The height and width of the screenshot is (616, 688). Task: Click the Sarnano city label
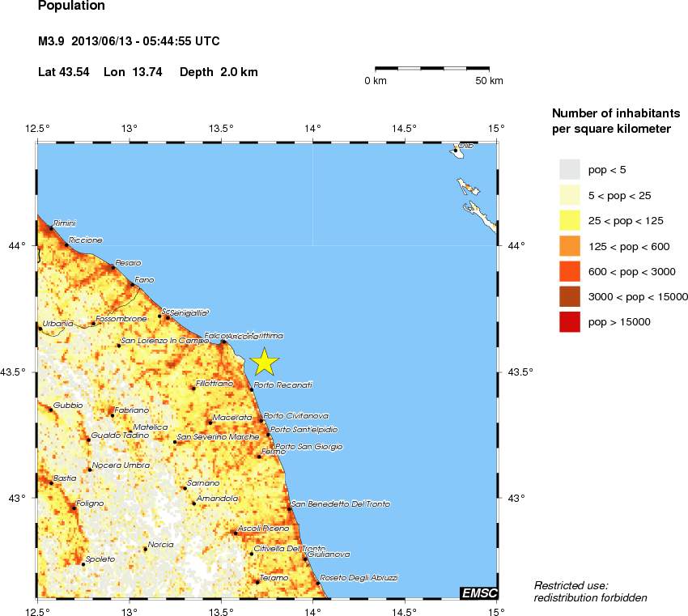pyautogui.click(x=203, y=482)
